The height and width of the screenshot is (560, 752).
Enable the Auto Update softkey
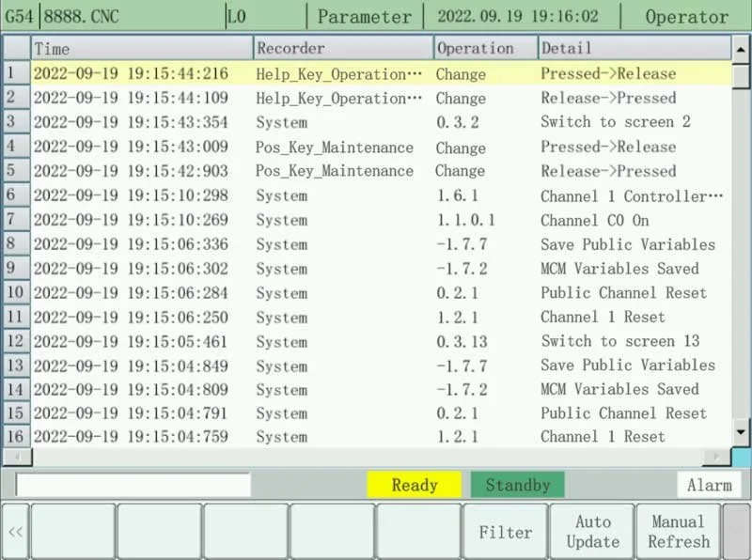point(592,531)
